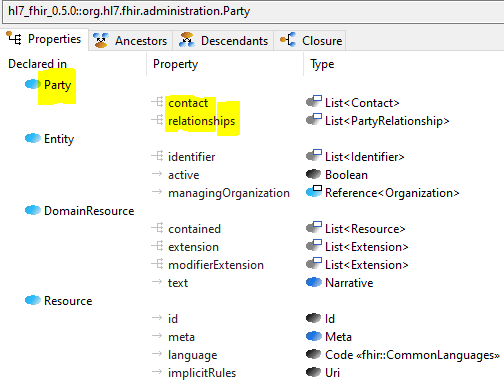Click the blue Narrative type icon
The height and width of the screenshot is (390, 504).
point(313,282)
